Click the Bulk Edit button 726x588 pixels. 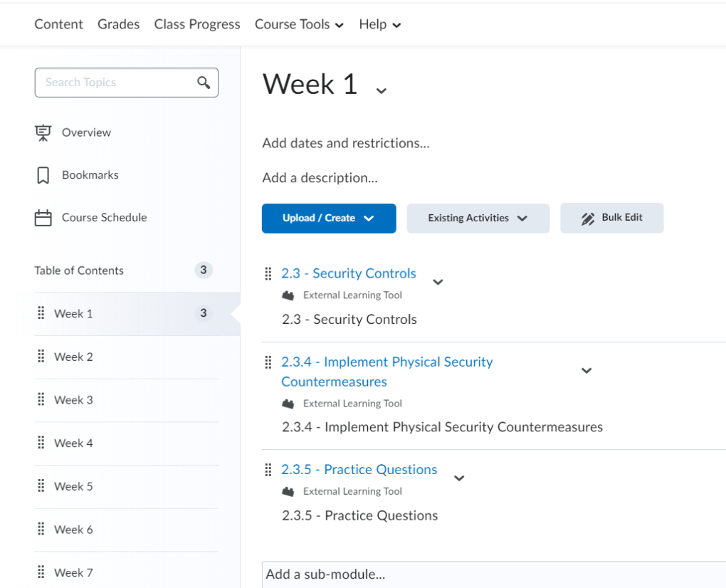(611, 218)
